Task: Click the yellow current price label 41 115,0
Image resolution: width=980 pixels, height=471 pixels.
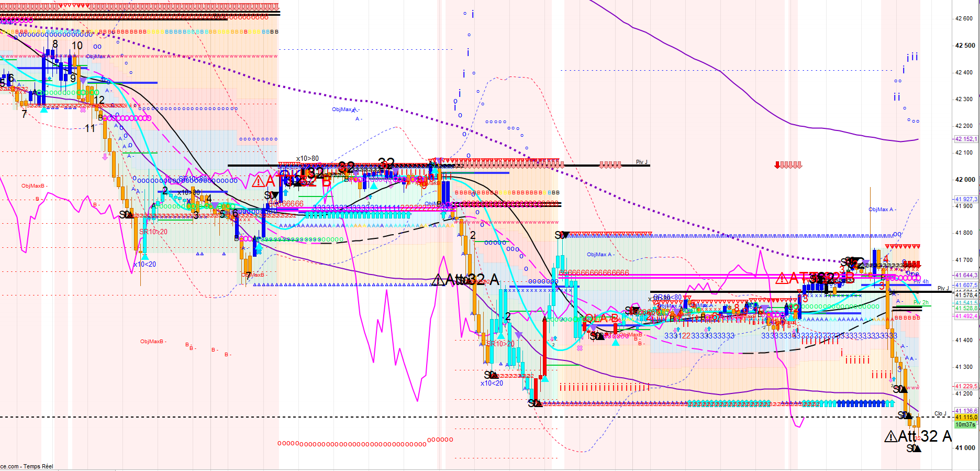Action: click(966, 418)
